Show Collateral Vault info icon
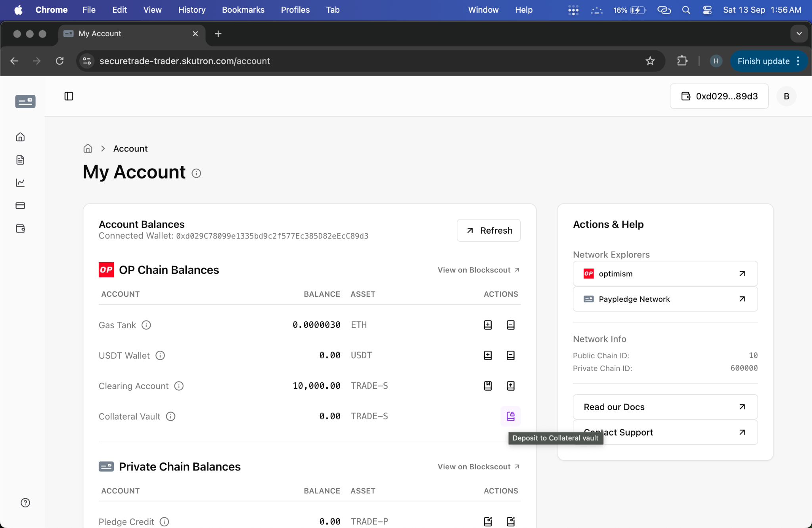The image size is (812, 528). (x=170, y=416)
